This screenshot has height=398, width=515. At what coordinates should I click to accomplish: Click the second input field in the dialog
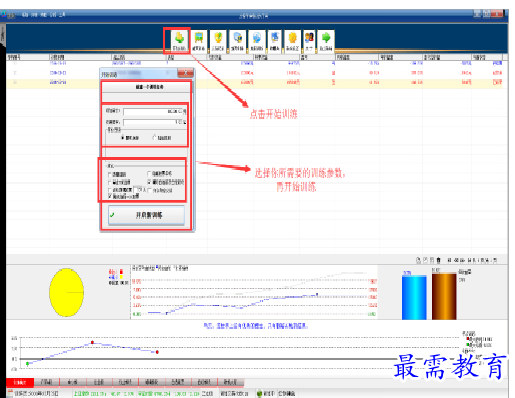click(x=152, y=122)
